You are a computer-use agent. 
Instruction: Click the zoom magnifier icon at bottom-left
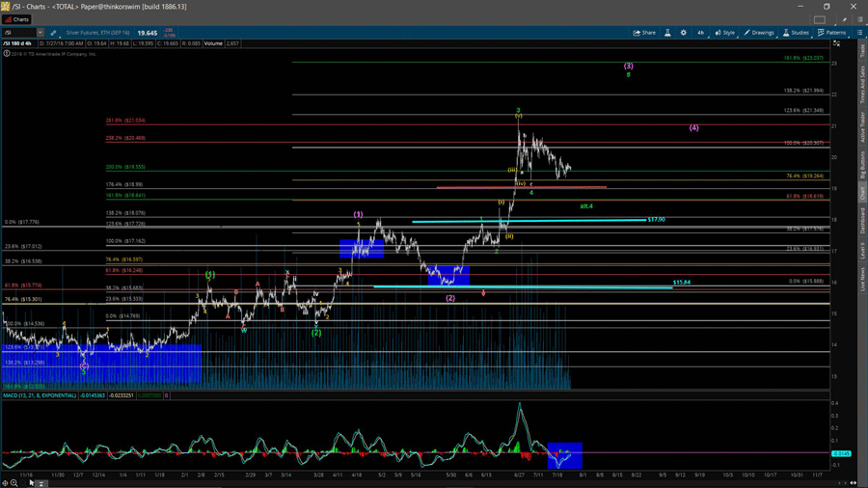point(14,483)
